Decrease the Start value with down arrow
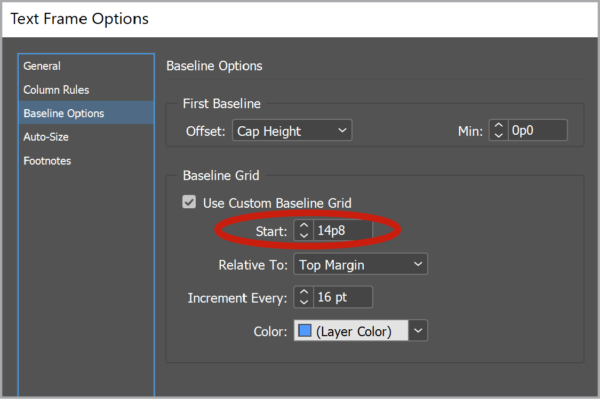 304,235
